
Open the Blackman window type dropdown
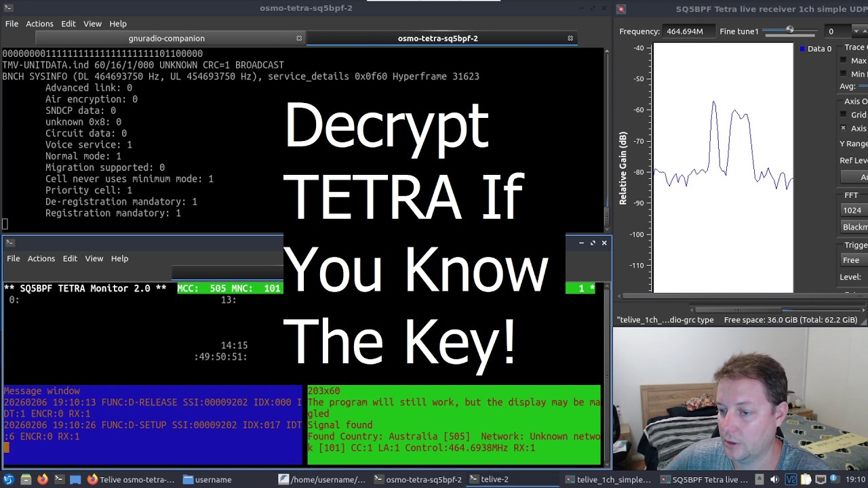point(854,227)
